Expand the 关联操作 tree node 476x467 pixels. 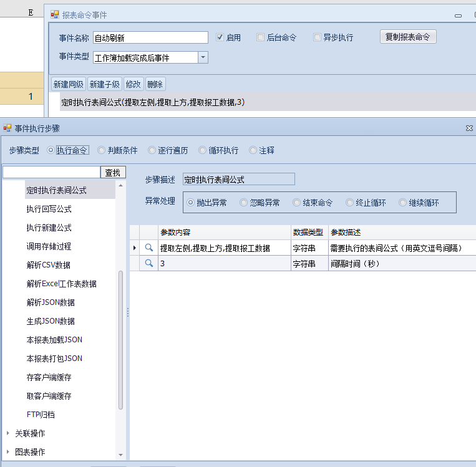coord(7,433)
